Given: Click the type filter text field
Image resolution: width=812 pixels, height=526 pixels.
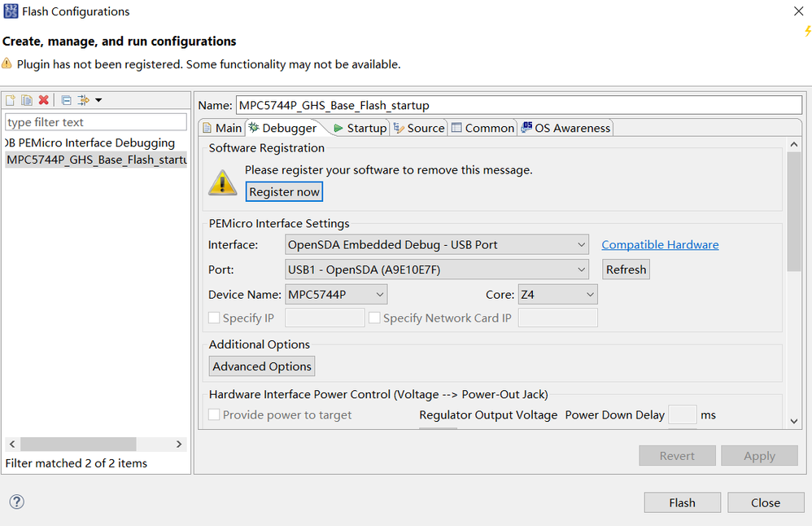Looking at the screenshot, I should click(96, 122).
